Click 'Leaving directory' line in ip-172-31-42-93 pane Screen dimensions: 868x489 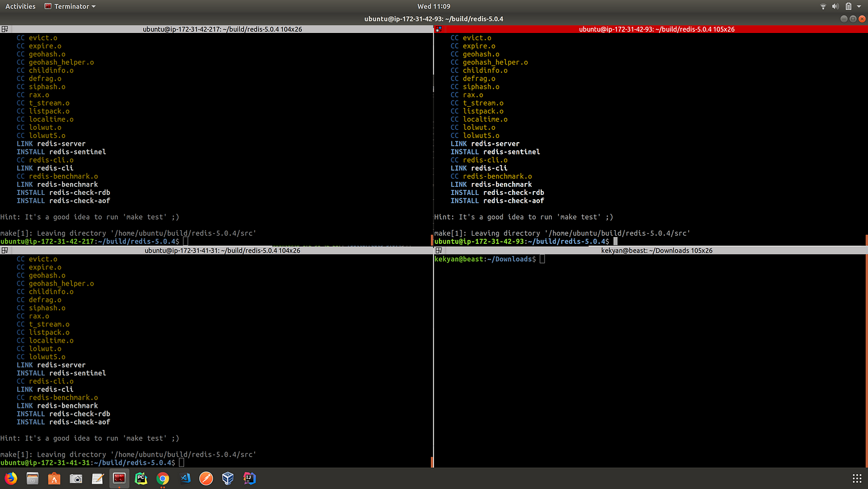pos(562,233)
